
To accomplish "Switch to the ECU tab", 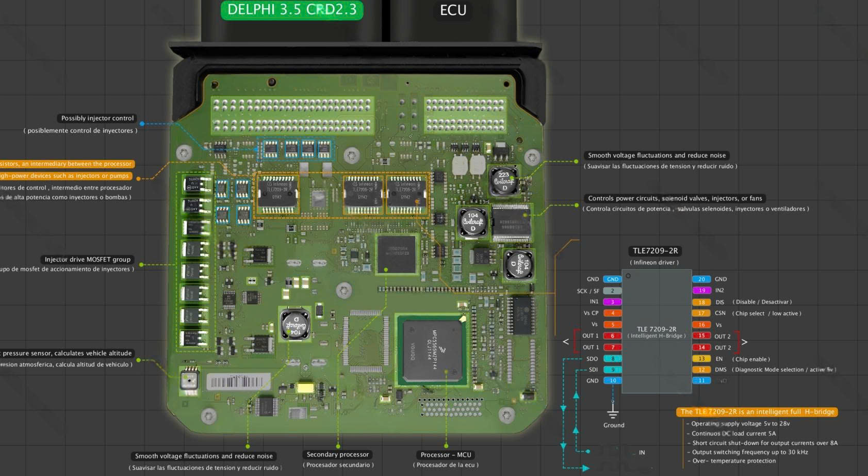I will coord(453,10).
